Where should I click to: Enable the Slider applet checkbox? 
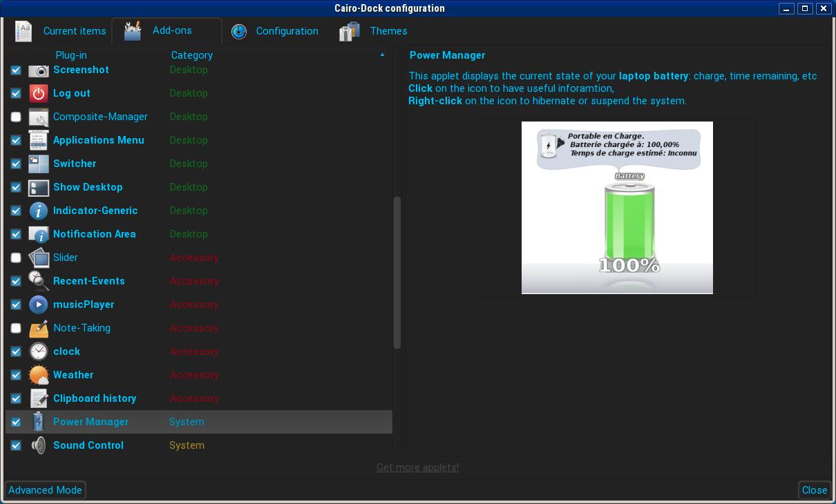(x=16, y=258)
